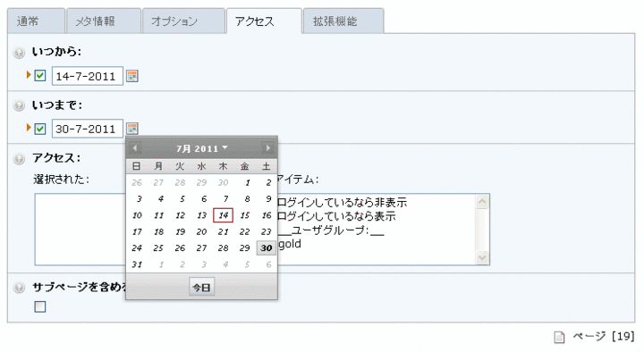This screenshot has width=644, height=352.
Task: Click the ページ [19] document icon
Action: (559, 337)
